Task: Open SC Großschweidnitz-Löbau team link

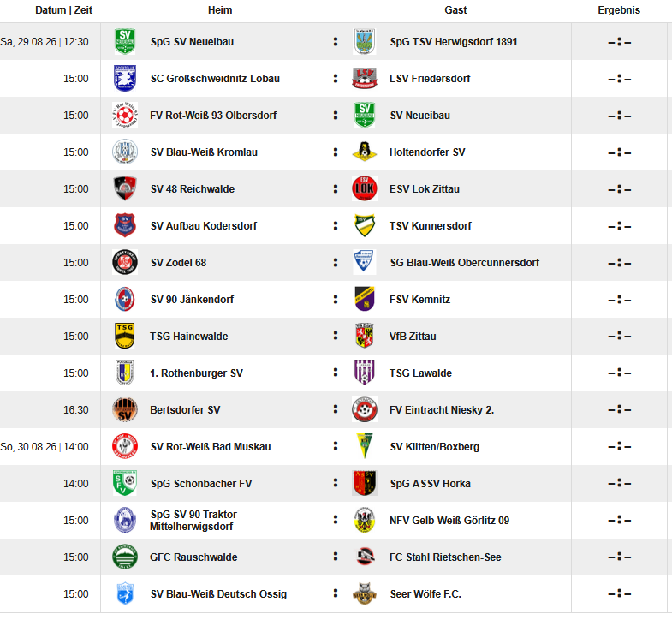Action: pyautogui.click(x=215, y=79)
